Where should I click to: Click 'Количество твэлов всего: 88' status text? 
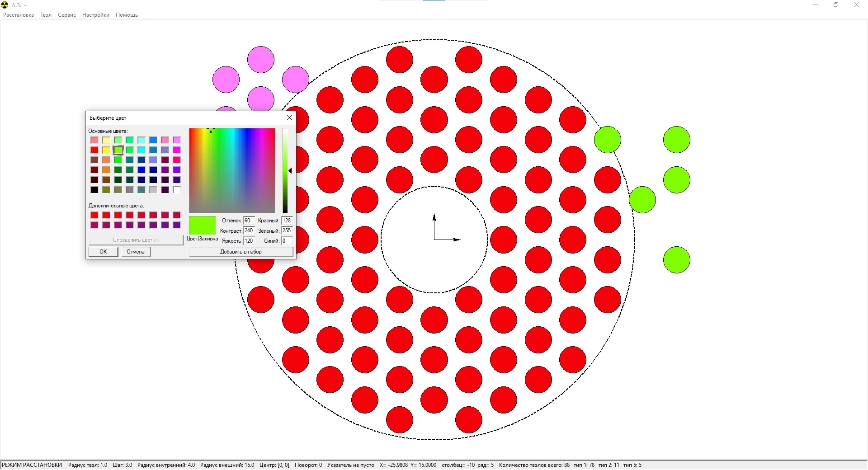point(534,465)
